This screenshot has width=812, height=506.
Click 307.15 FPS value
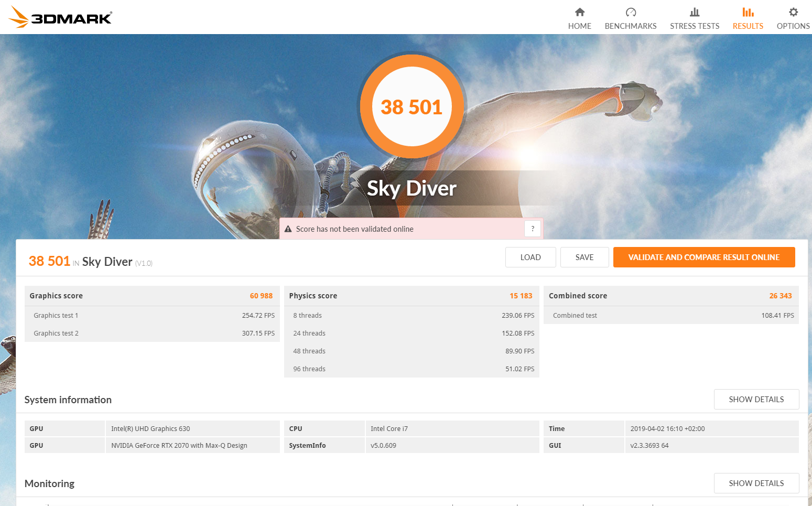[x=258, y=333]
